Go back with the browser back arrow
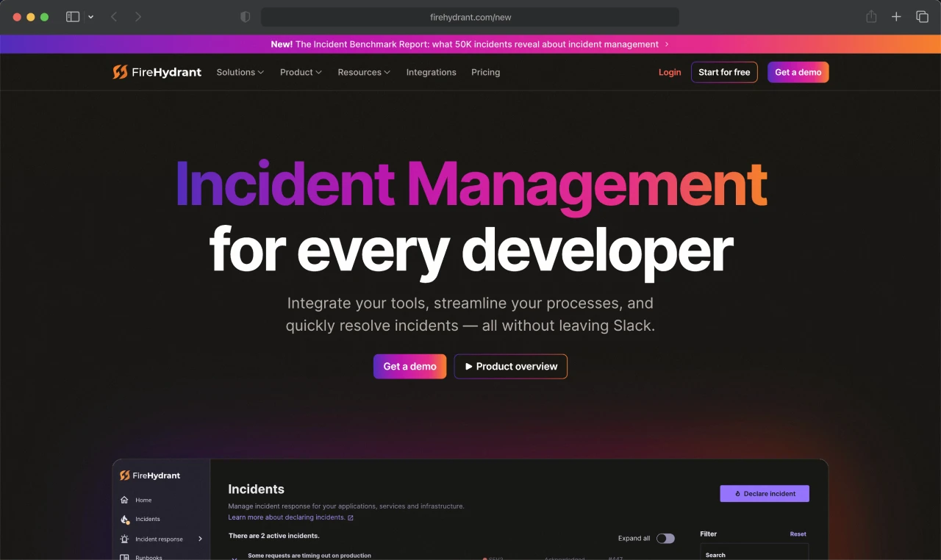This screenshot has height=560, width=941. [114, 17]
